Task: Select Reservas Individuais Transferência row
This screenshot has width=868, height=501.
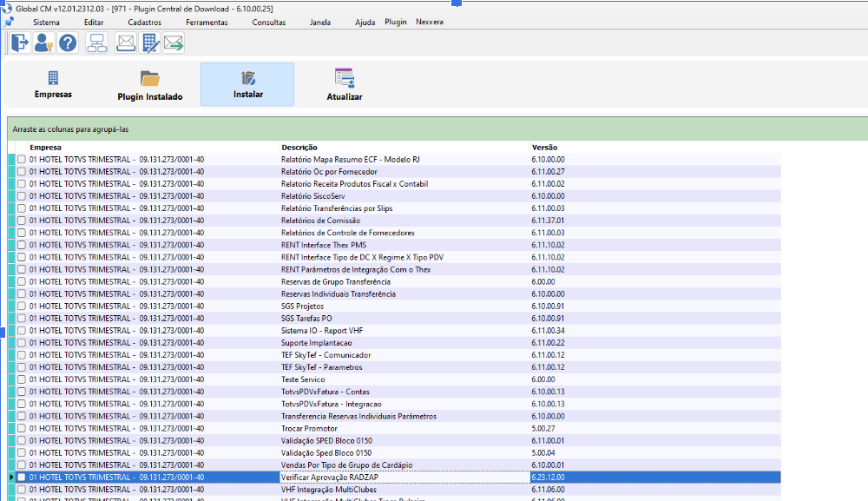Action: click(x=394, y=294)
